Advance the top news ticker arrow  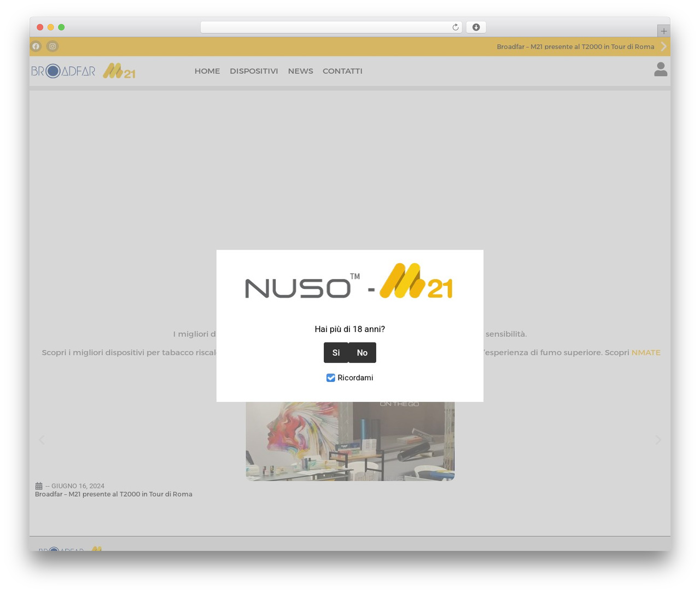click(663, 46)
